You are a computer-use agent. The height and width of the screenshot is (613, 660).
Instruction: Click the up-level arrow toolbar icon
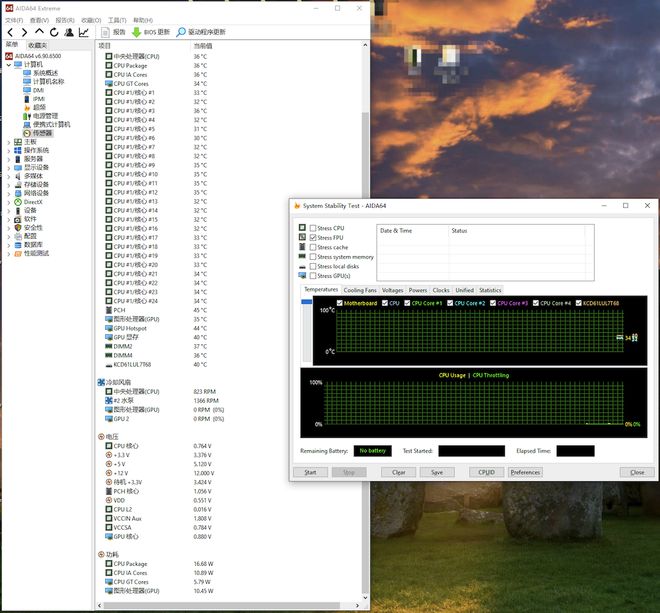[39, 32]
